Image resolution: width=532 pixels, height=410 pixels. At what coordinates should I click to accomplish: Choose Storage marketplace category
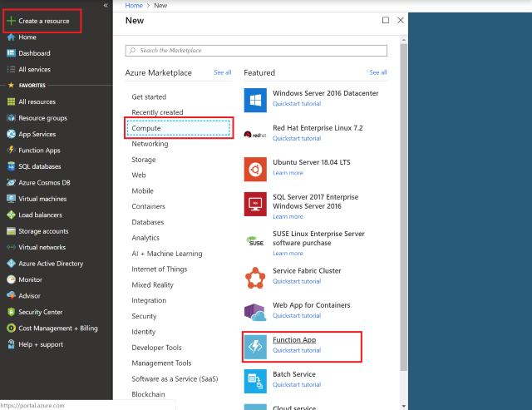144,160
